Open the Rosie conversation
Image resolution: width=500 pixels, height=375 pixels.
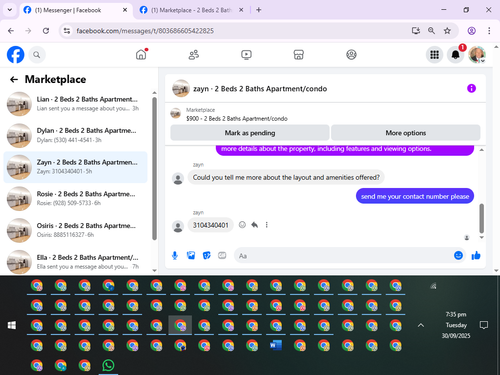click(76, 199)
